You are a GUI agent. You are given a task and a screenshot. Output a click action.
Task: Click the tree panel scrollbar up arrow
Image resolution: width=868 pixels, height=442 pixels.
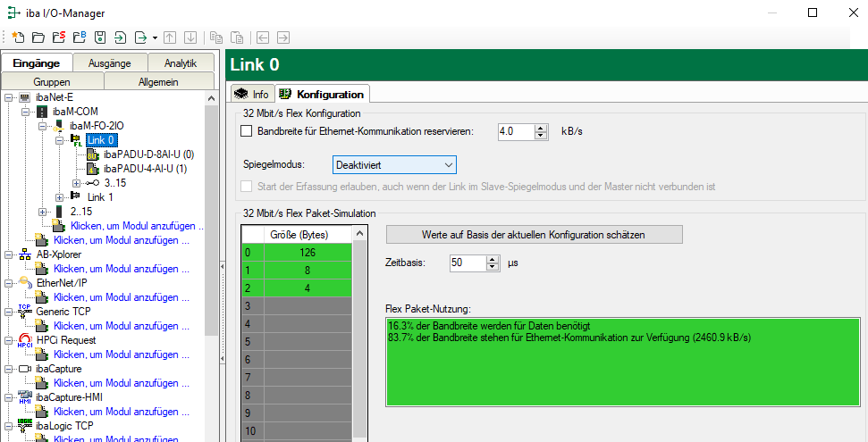pyautogui.click(x=210, y=98)
